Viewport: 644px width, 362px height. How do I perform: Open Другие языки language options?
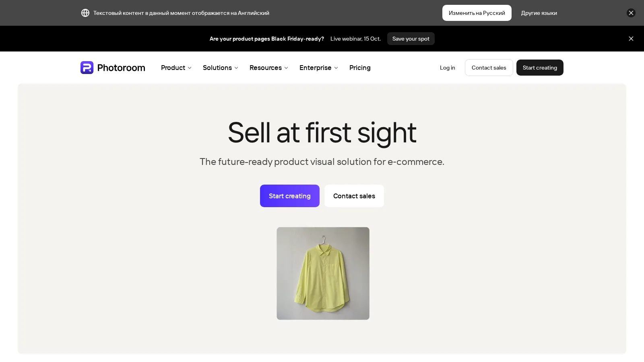click(539, 13)
